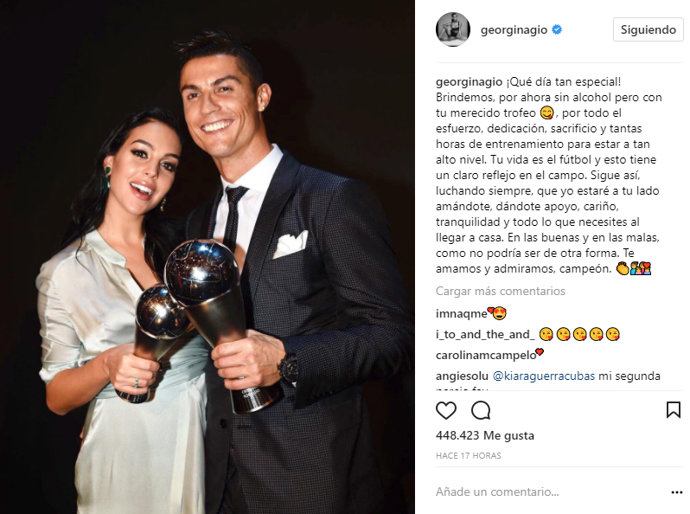The height and width of the screenshot is (514, 690).
Task: Like the post with the heart icon
Action: (446, 410)
